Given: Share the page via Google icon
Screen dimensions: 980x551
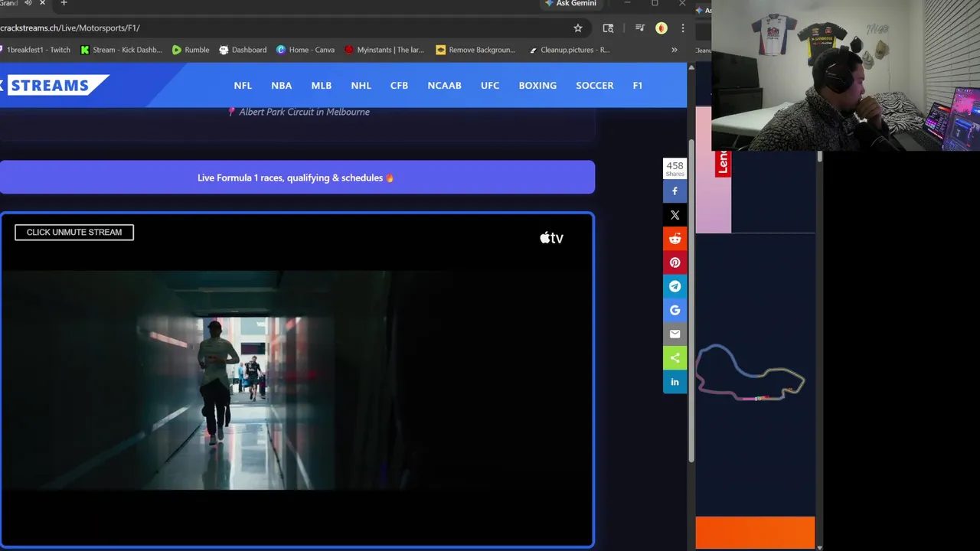Looking at the screenshot, I should 675,310.
